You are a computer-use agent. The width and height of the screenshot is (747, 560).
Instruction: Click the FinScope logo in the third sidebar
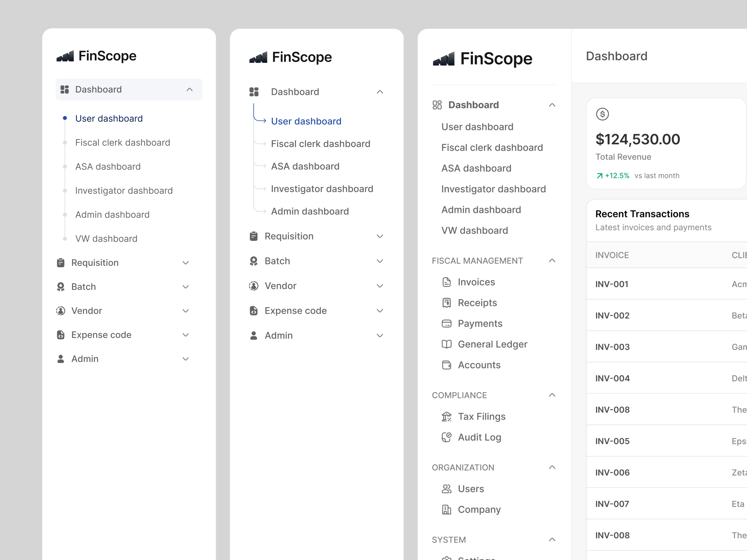[482, 59]
